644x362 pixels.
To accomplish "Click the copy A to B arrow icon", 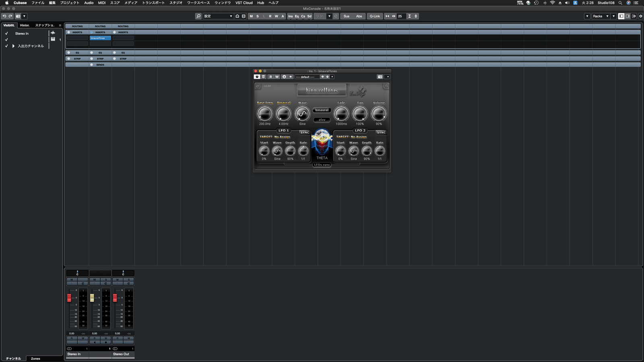I will (x=291, y=77).
